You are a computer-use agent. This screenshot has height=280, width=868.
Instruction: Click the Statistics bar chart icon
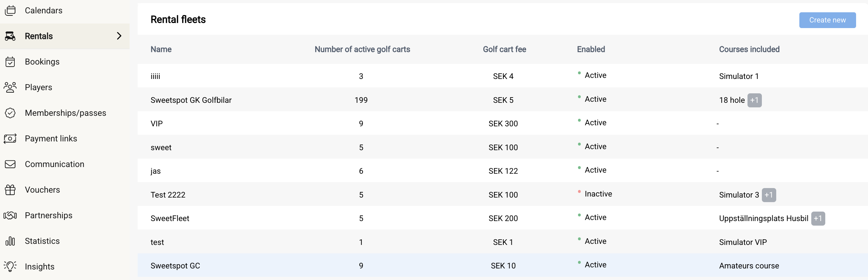[x=11, y=241]
